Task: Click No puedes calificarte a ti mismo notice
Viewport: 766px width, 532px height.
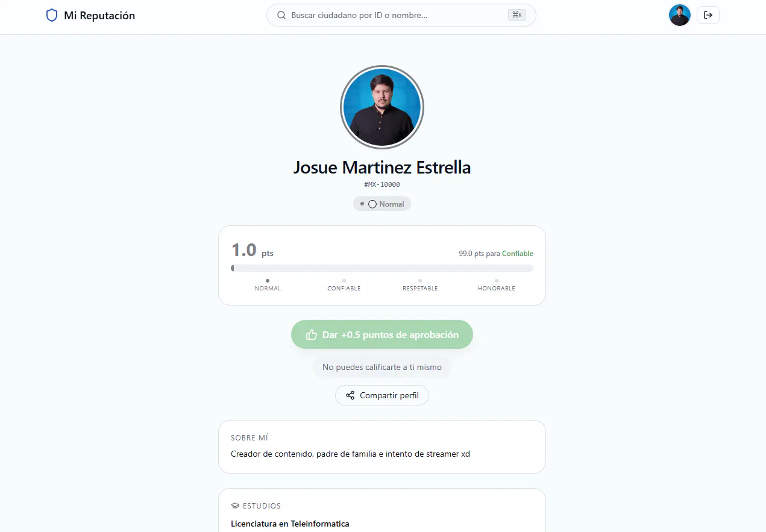Action: click(382, 367)
